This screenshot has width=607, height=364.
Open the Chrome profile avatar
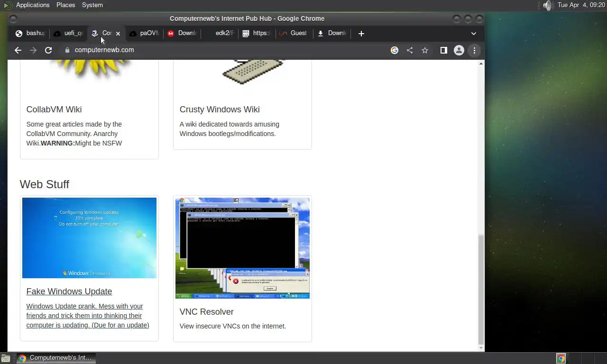click(459, 50)
